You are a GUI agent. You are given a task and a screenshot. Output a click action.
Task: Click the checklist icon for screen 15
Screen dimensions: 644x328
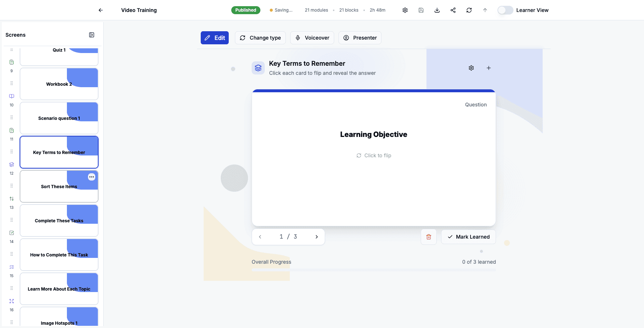[x=12, y=267]
